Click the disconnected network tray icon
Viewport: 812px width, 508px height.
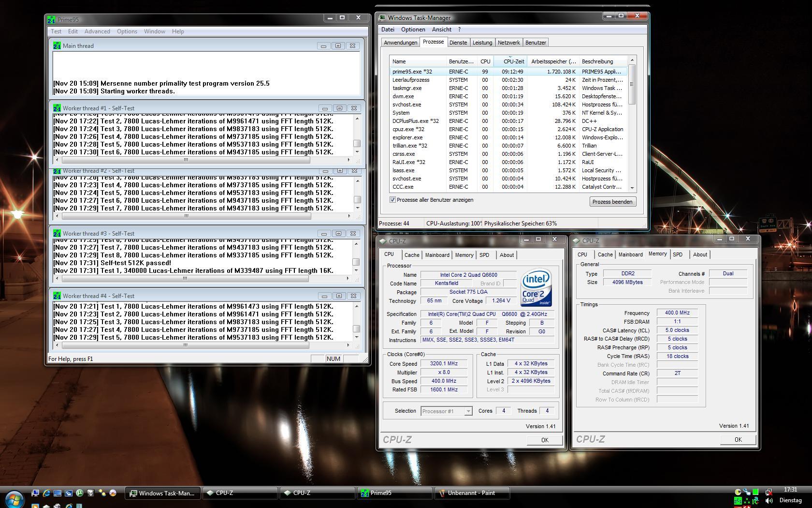tap(769, 492)
